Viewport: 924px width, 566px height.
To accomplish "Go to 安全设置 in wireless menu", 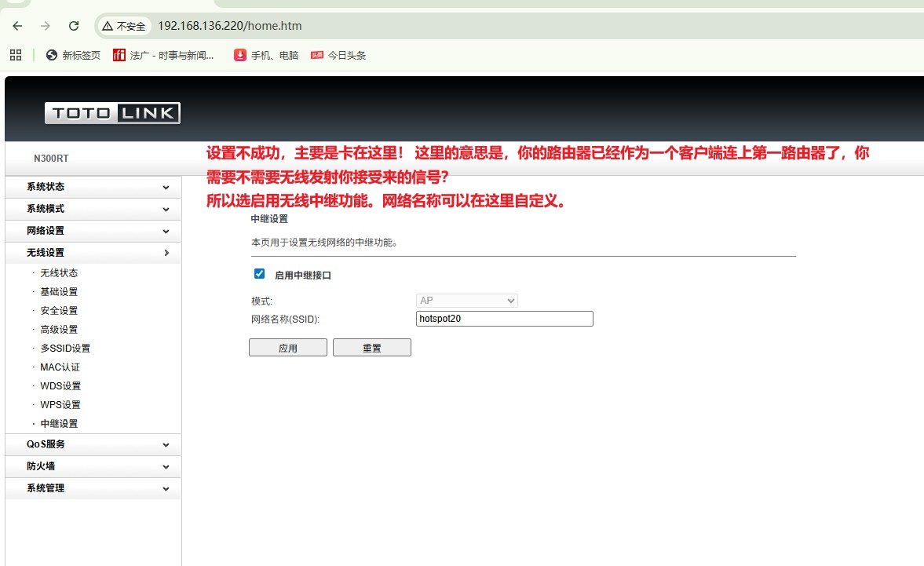I will coord(59,311).
